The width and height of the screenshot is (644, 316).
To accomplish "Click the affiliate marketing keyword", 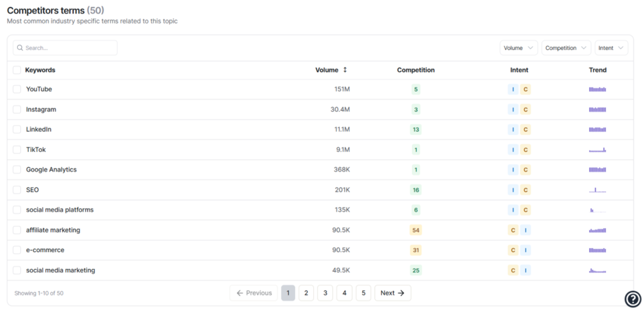I will [x=53, y=230].
